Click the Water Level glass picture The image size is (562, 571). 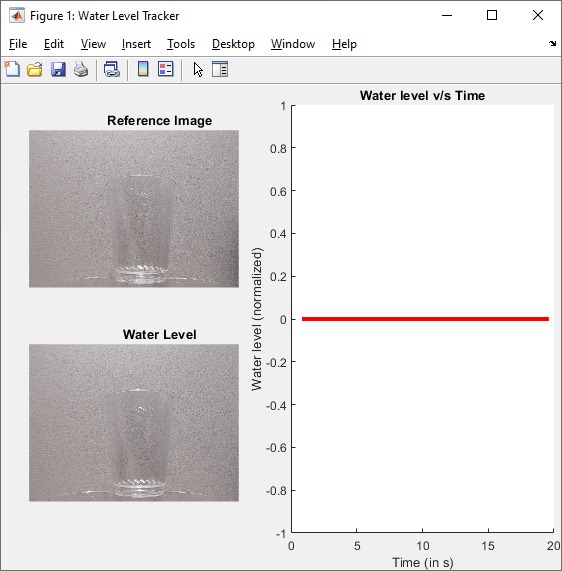(x=134, y=423)
